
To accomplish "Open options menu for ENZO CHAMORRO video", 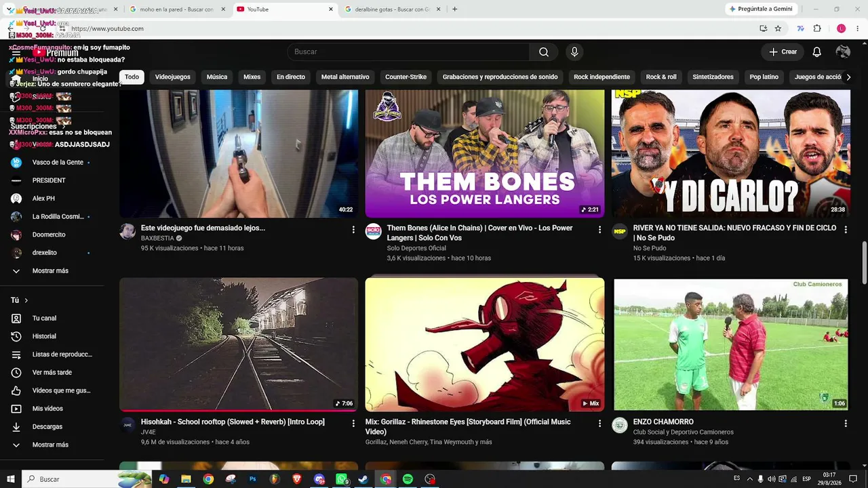I will [846, 424].
